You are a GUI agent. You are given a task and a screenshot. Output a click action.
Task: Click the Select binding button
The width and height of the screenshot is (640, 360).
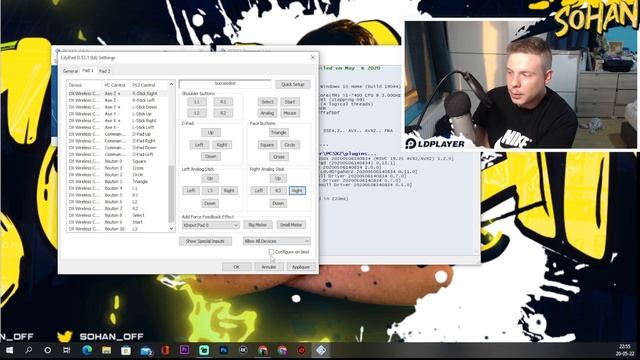coord(267,102)
